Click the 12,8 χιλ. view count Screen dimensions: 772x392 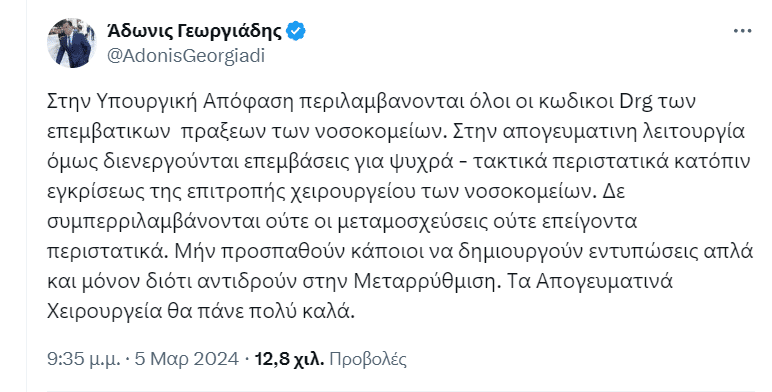(x=289, y=359)
